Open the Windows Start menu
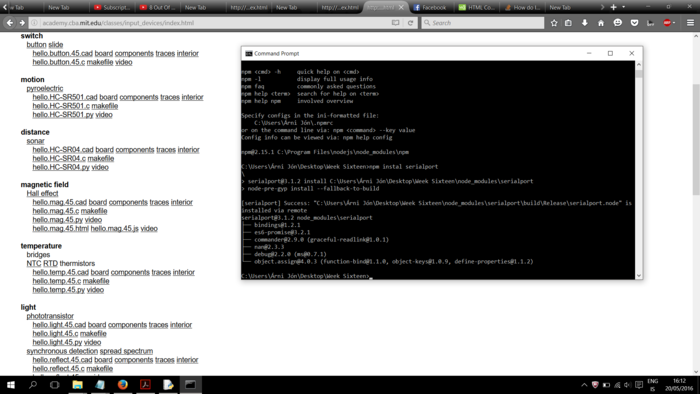700x394 pixels. pyautogui.click(x=11, y=385)
